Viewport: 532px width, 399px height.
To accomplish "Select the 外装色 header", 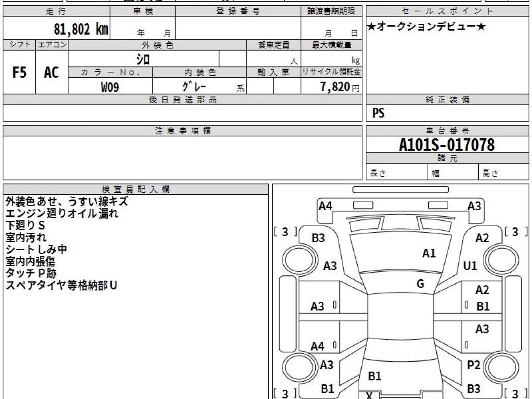I will pos(157,45).
